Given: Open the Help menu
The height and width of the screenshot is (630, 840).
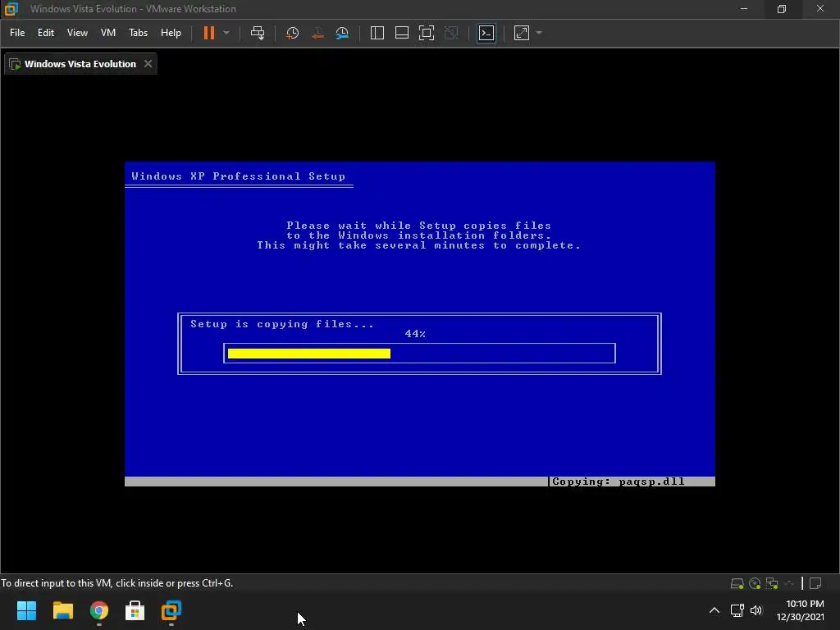Looking at the screenshot, I should [x=171, y=33].
